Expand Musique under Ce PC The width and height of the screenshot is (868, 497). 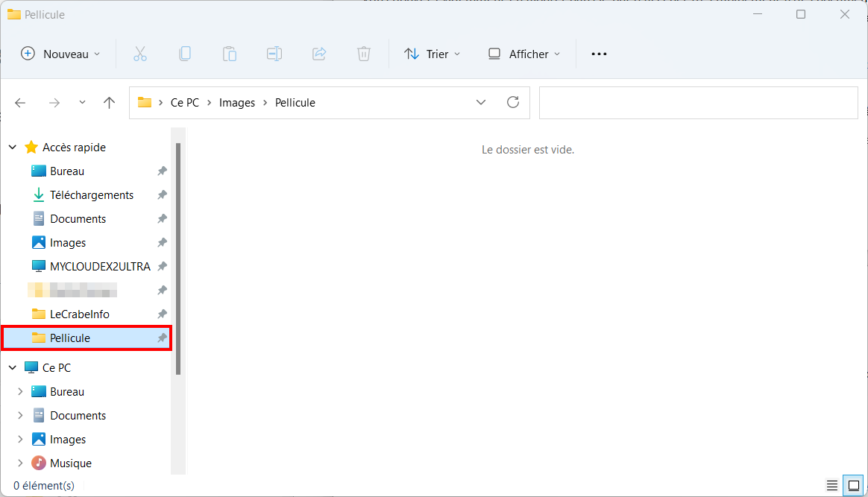20,463
